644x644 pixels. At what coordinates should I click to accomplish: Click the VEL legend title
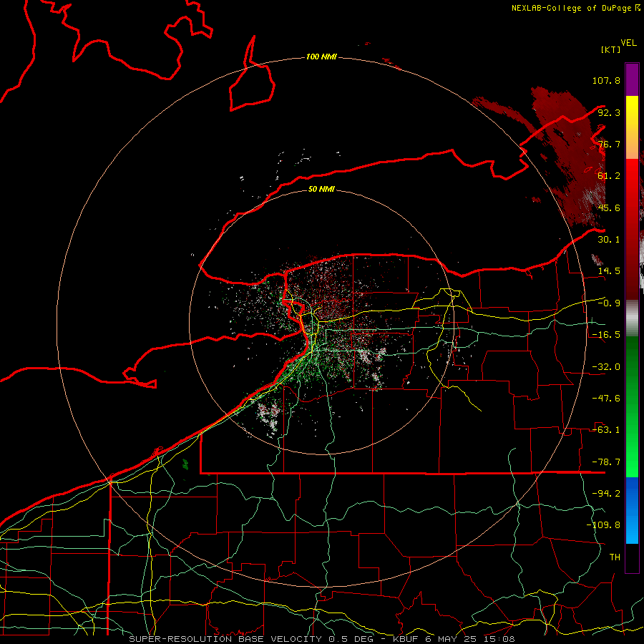pyautogui.click(x=628, y=43)
